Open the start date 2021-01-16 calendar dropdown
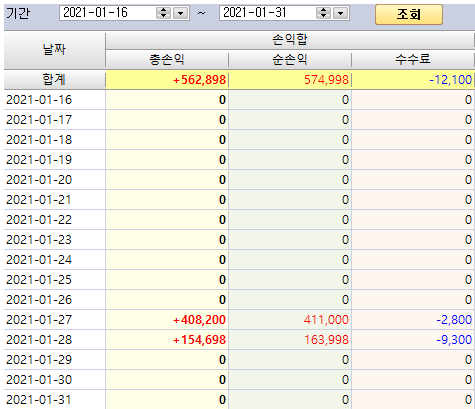 coord(180,13)
